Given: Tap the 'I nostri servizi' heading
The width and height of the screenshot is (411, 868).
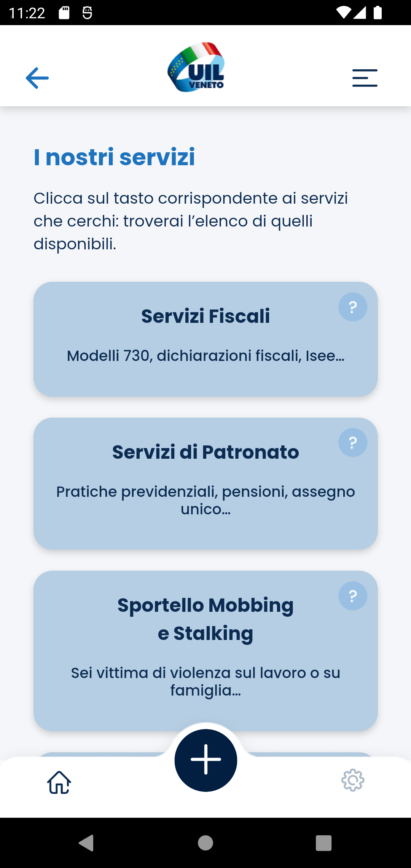Looking at the screenshot, I should [x=114, y=157].
